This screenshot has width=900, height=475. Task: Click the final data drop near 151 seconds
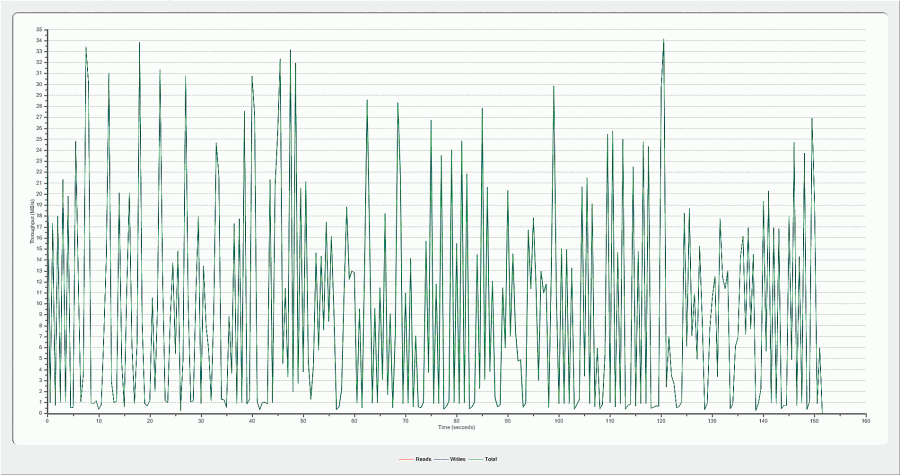[x=822, y=405]
